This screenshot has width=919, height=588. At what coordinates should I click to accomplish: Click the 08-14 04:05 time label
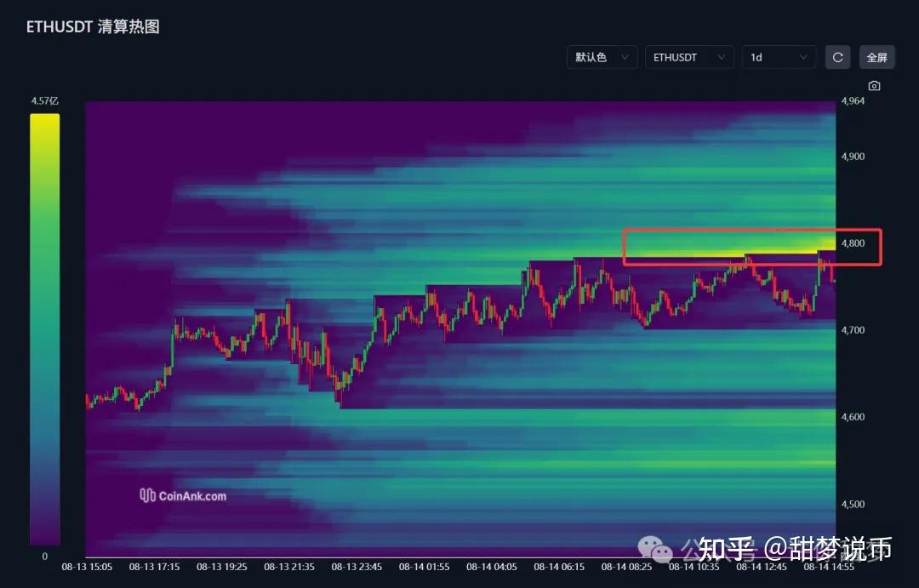click(x=491, y=567)
